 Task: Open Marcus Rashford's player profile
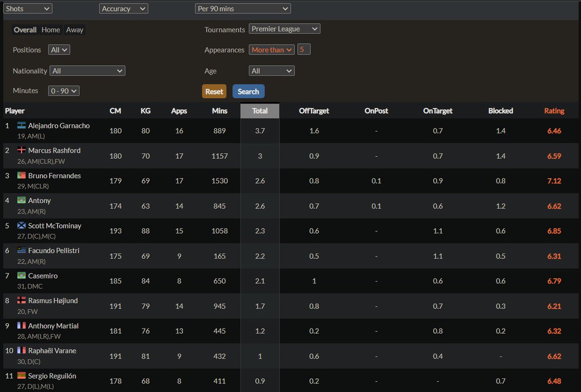click(x=54, y=151)
